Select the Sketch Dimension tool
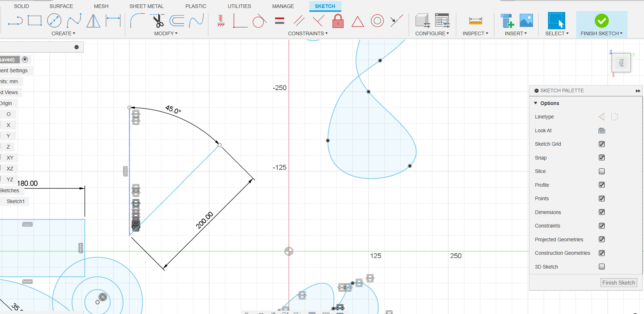 pos(113,21)
